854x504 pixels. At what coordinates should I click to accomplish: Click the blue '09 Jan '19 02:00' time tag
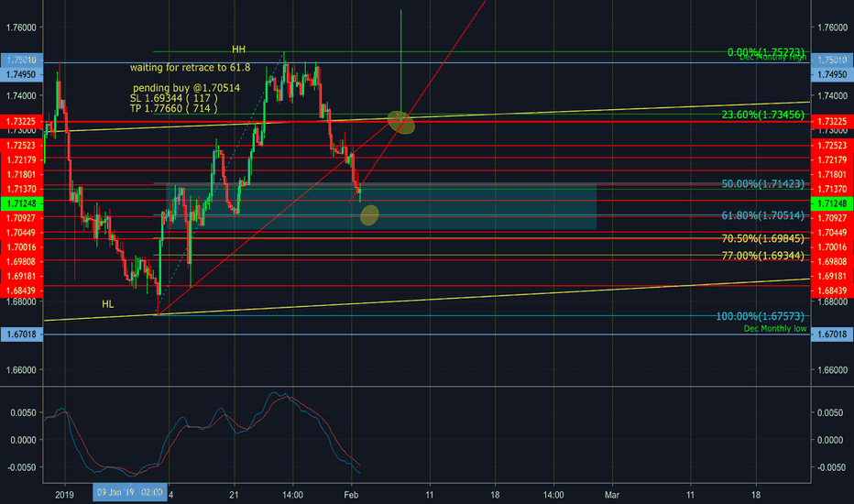pos(129,493)
